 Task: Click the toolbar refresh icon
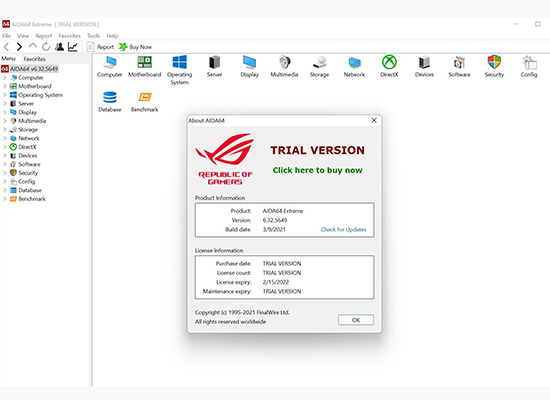click(x=46, y=47)
